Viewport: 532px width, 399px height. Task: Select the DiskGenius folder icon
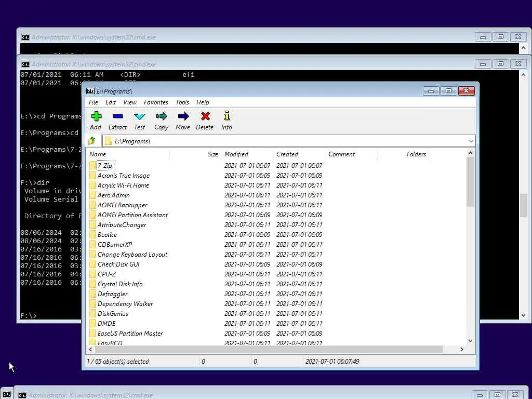coord(93,313)
